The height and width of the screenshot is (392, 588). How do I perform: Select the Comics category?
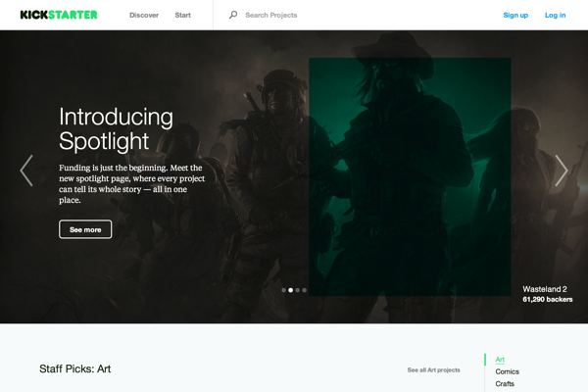(x=507, y=371)
